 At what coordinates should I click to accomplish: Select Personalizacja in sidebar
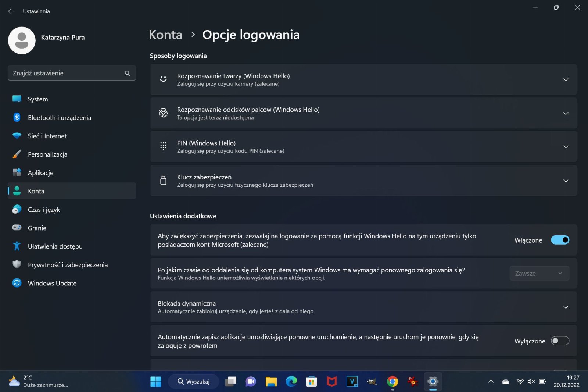[x=47, y=154]
